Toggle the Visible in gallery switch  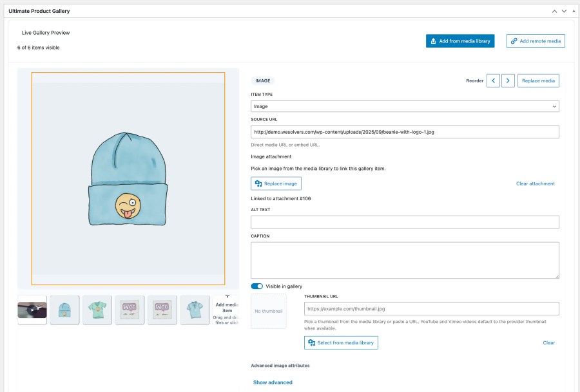pyautogui.click(x=256, y=286)
